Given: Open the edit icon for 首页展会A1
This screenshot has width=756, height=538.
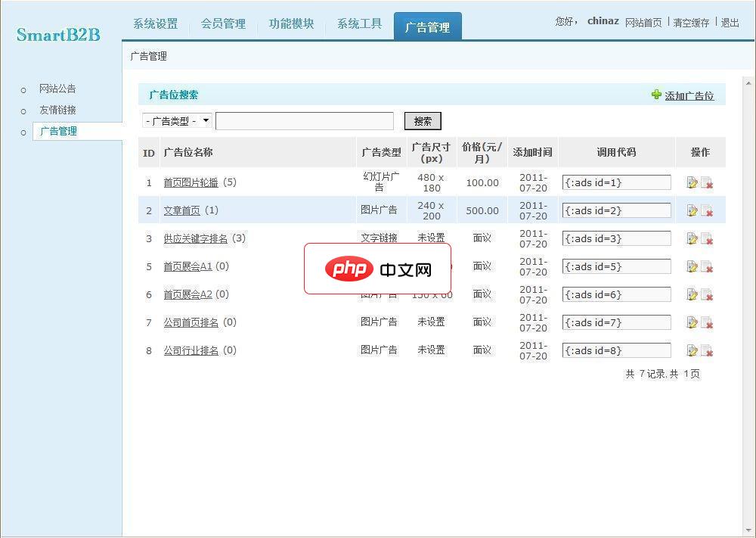Looking at the screenshot, I should click(692, 266).
